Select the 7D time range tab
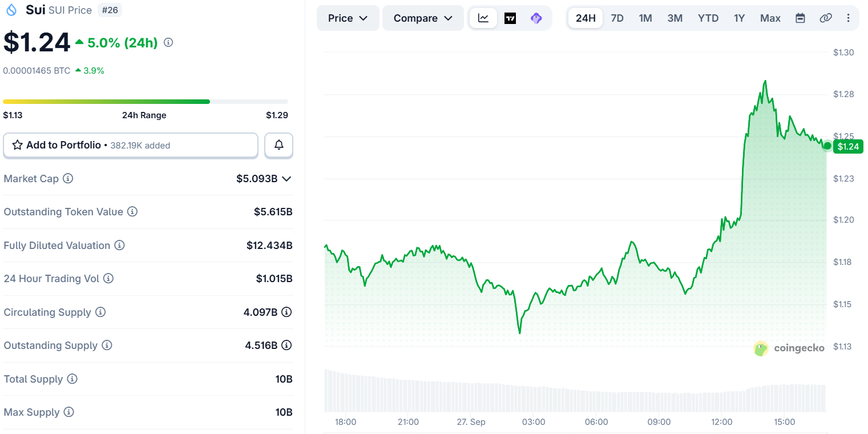The height and width of the screenshot is (434, 868). pos(617,18)
